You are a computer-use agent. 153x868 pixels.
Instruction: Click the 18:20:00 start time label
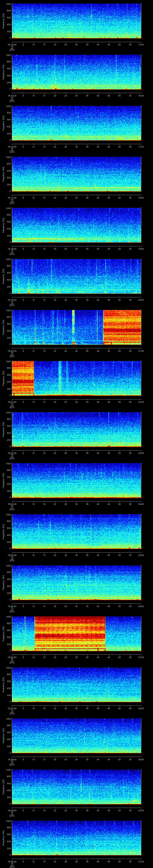click(x=12, y=351)
